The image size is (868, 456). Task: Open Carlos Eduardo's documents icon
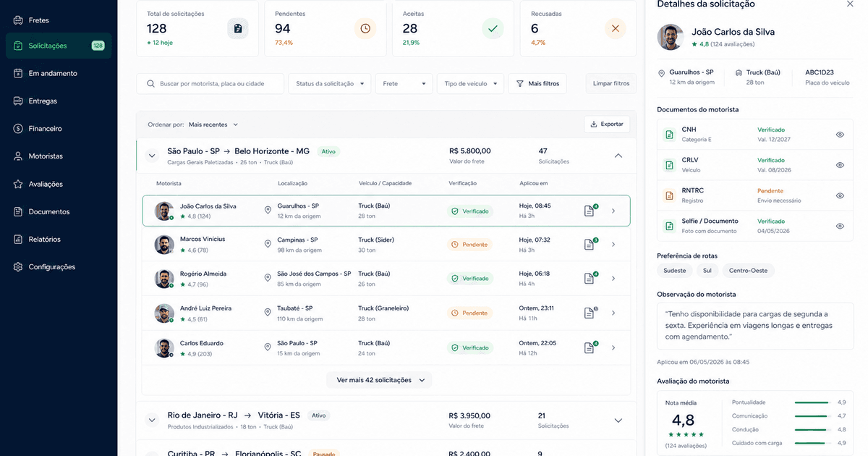[x=590, y=347]
